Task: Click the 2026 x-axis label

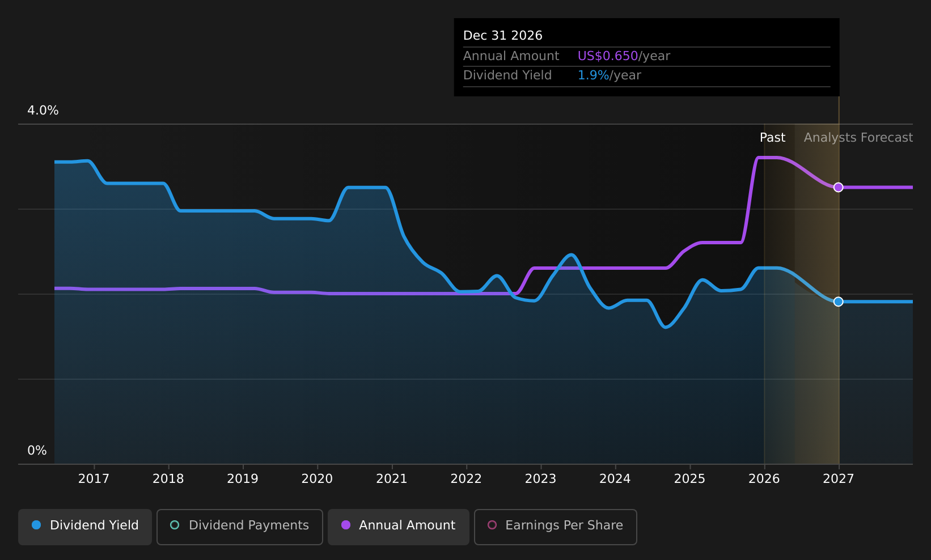Action: [764, 479]
